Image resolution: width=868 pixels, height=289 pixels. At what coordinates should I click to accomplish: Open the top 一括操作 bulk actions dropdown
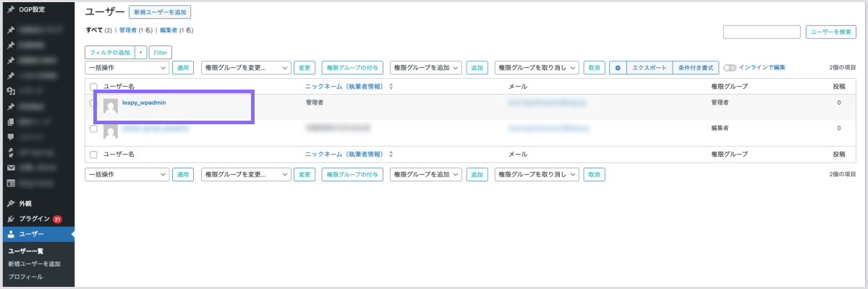[127, 67]
